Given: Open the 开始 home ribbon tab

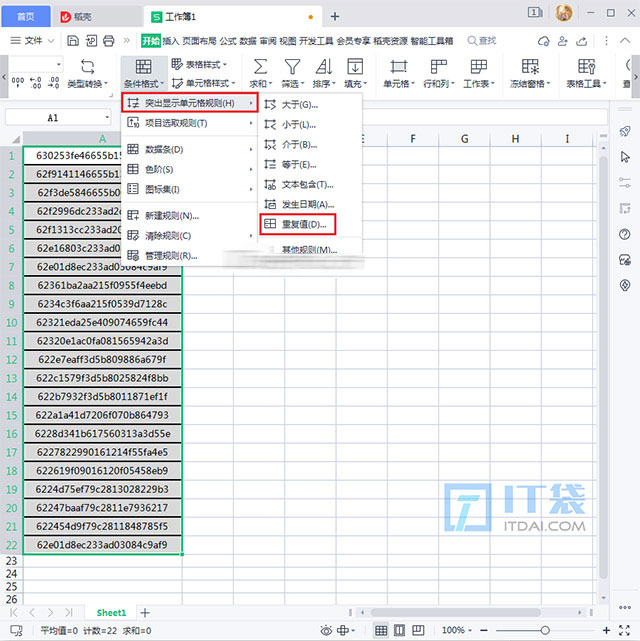Looking at the screenshot, I should [151, 40].
